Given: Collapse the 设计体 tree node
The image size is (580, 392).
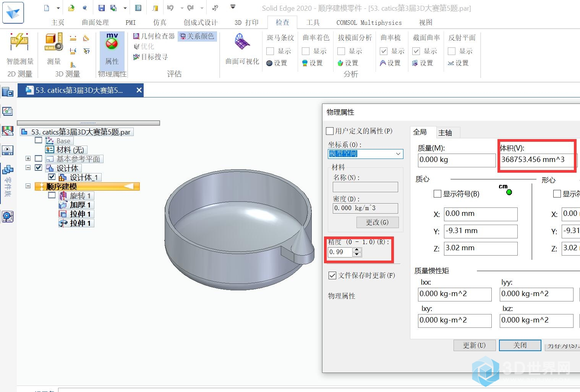Looking at the screenshot, I should 28,167.
